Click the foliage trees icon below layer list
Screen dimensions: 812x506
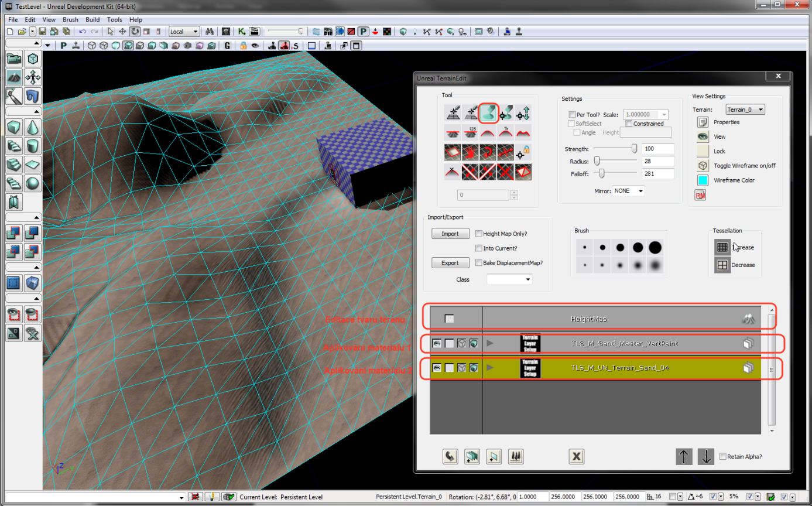point(515,457)
